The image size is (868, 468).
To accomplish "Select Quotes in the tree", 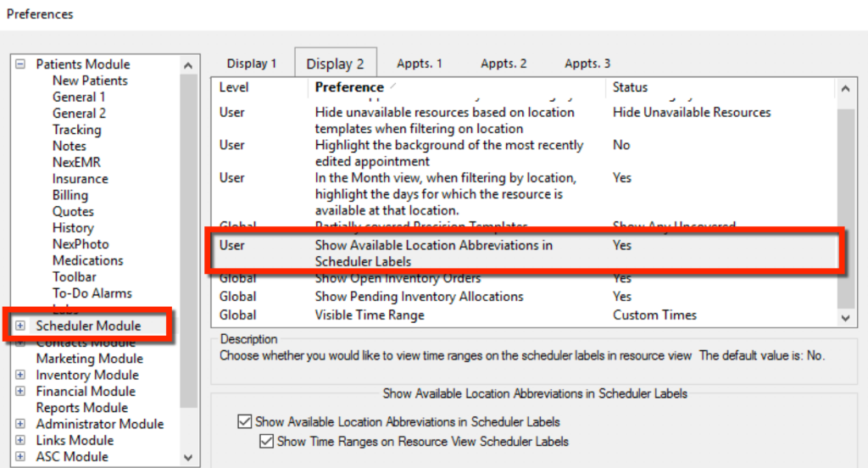I will [73, 212].
